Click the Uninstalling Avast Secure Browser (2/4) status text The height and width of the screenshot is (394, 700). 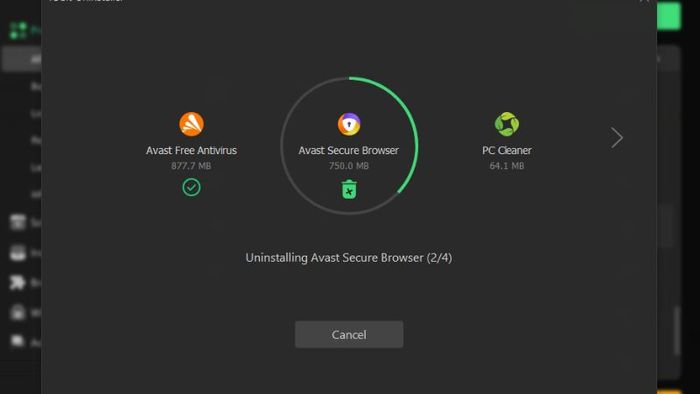[x=349, y=258]
